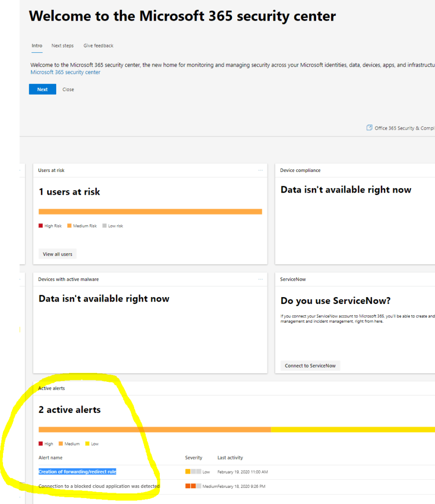
Task: Switch to the Intro tab
Action: point(37,46)
